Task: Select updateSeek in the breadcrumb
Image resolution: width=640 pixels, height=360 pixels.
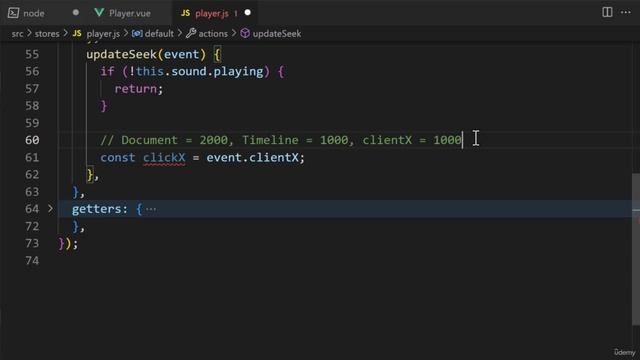Action: (277, 33)
